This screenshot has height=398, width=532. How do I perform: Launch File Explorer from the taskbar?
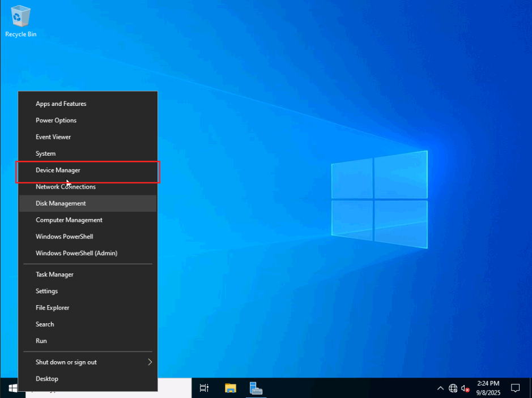coord(230,388)
